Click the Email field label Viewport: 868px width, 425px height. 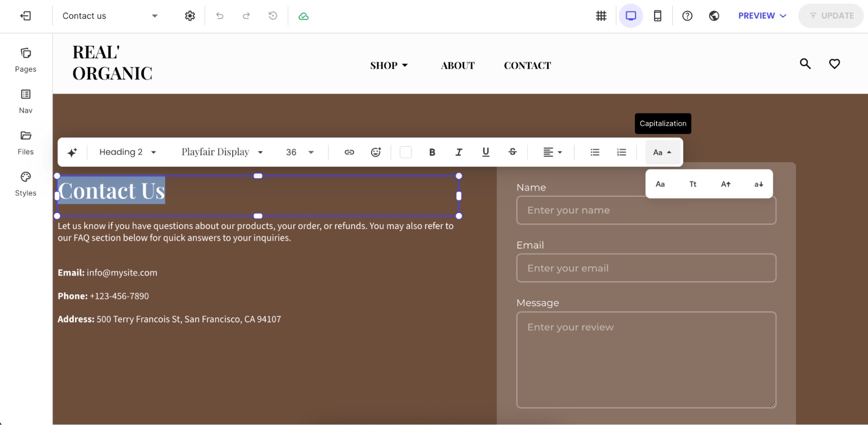(530, 245)
